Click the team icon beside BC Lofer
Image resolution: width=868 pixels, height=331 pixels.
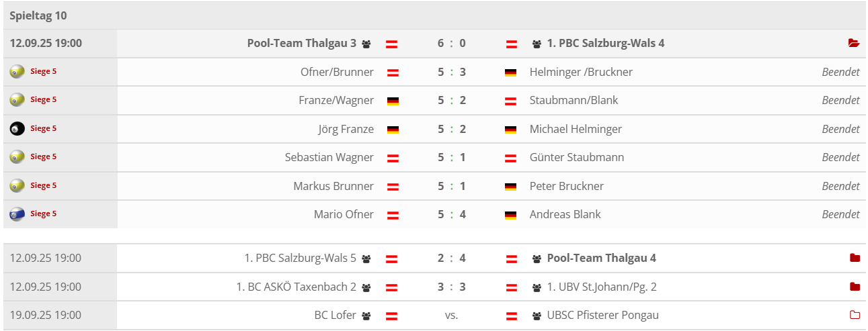point(366,316)
